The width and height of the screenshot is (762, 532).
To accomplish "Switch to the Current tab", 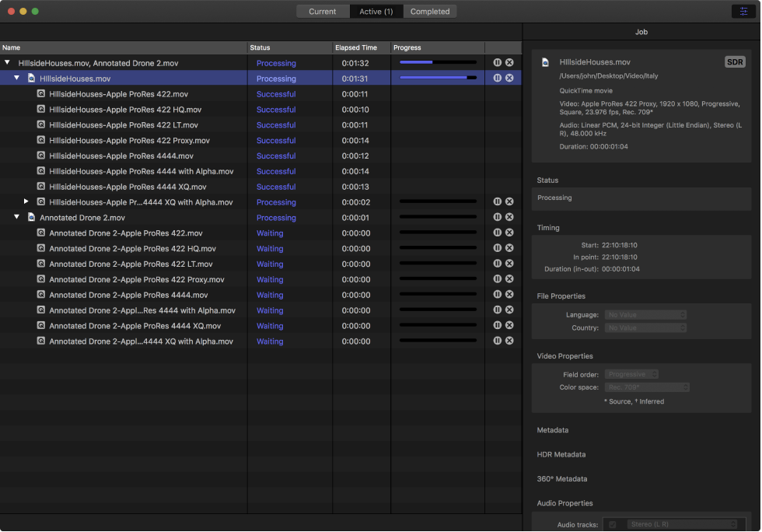I will point(322,11).
